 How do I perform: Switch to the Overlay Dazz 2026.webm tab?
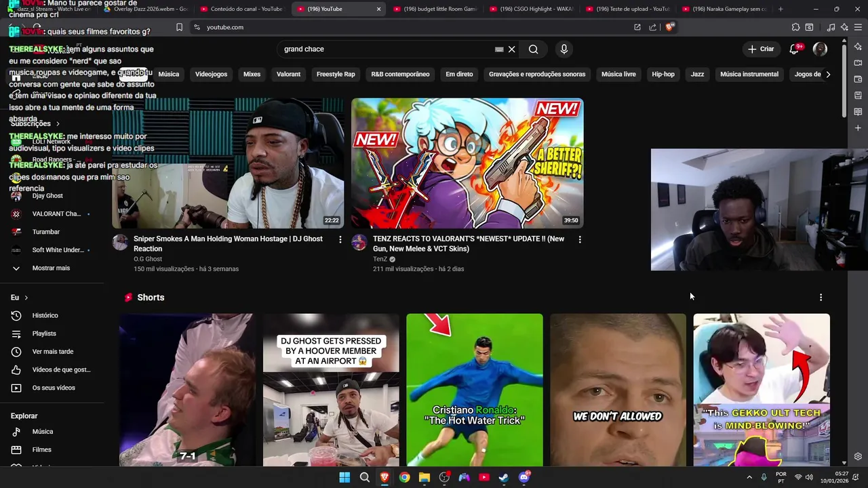tap(146, 9)
